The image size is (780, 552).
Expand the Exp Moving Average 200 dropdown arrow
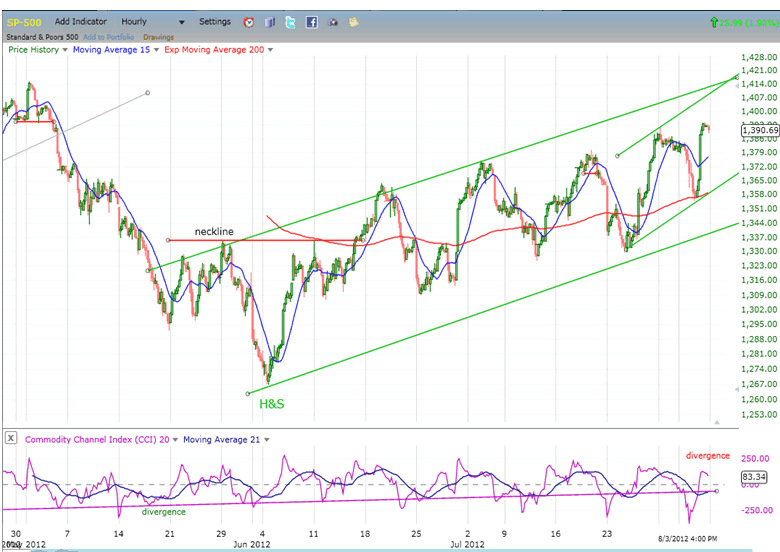271,50
